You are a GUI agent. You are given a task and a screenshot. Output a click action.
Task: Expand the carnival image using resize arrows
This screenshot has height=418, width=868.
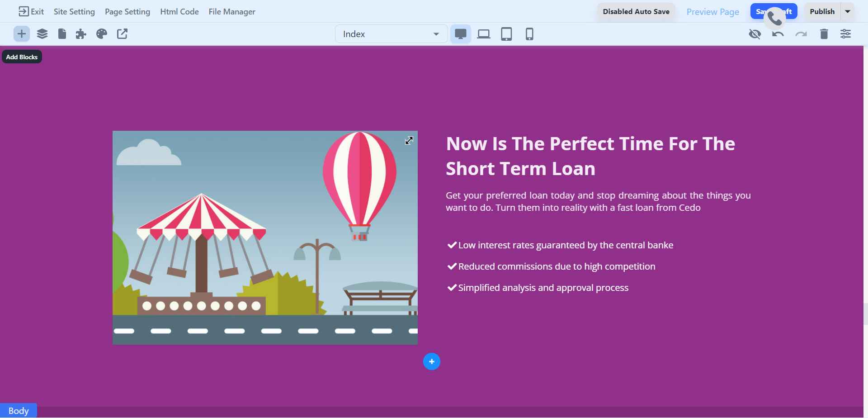(x=409, y=141)
